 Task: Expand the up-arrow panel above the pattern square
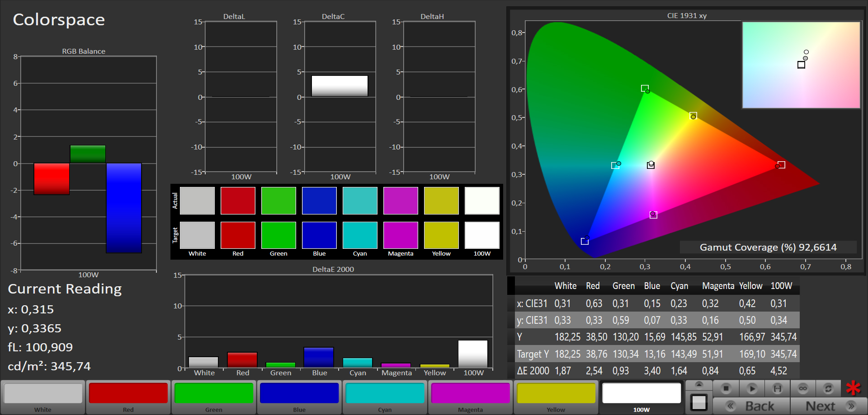click(x=699, y=384)
